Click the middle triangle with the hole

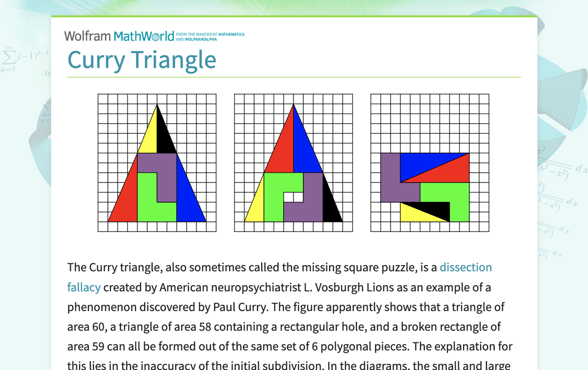pos(293,163)
